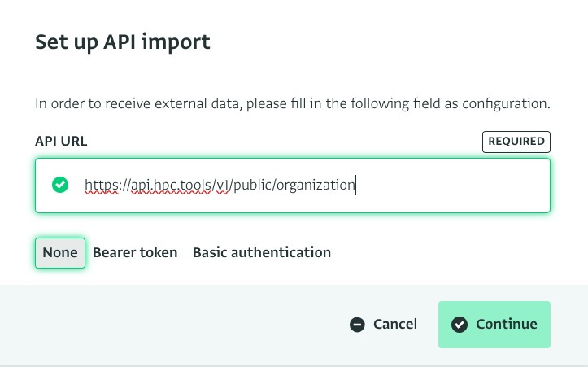The height and width of the screenshot is (367, 588).
Task: Click the API URL field label
Action: click(x=61, y=142)
